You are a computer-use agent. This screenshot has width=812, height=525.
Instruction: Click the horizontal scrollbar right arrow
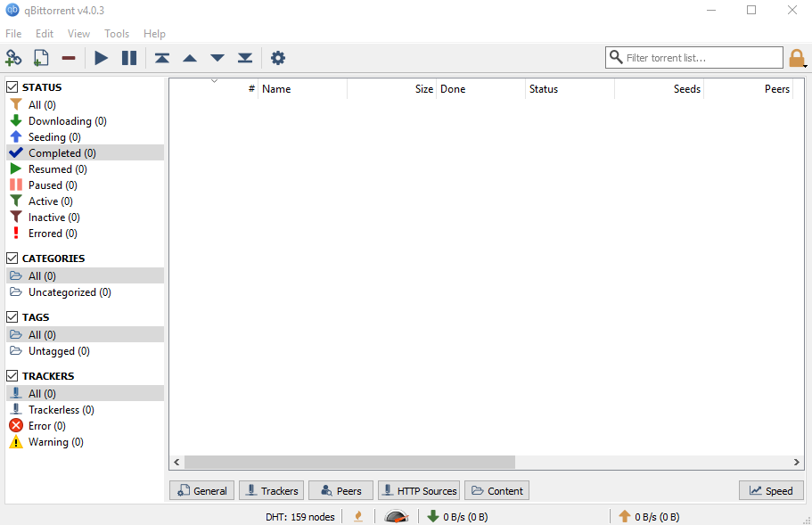point(797,462)
